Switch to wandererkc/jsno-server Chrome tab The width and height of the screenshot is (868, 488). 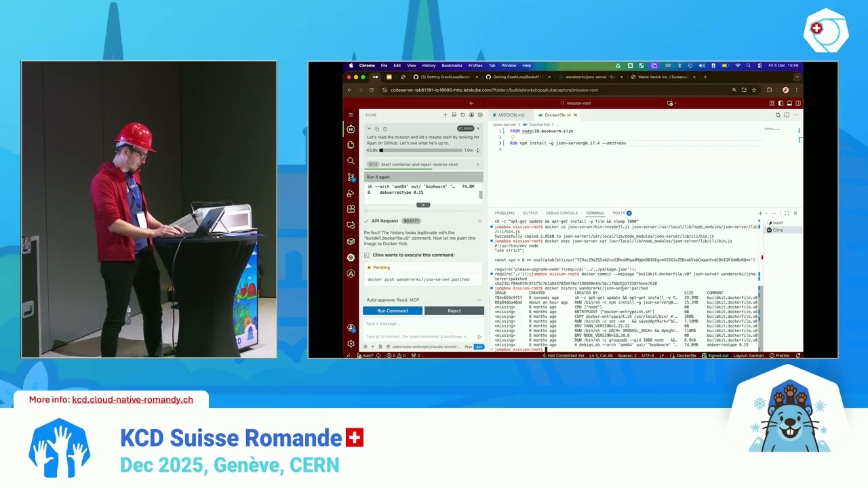590,77
